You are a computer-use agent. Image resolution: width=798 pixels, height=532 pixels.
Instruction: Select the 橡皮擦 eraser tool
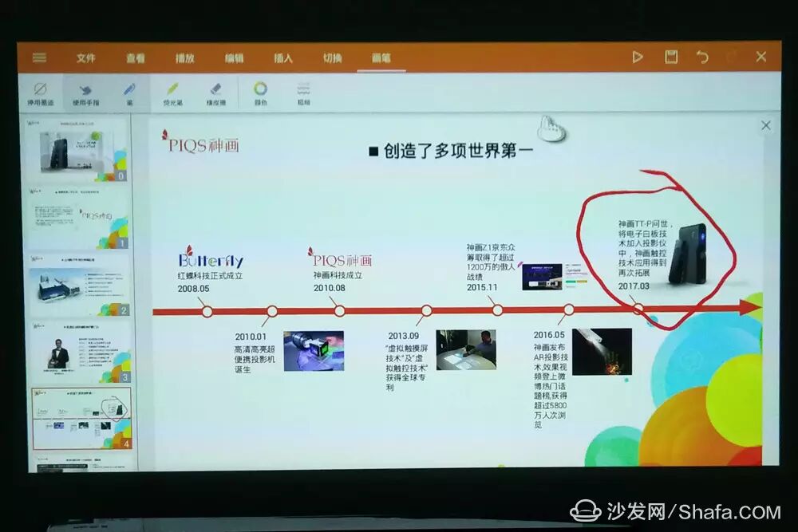215,94
